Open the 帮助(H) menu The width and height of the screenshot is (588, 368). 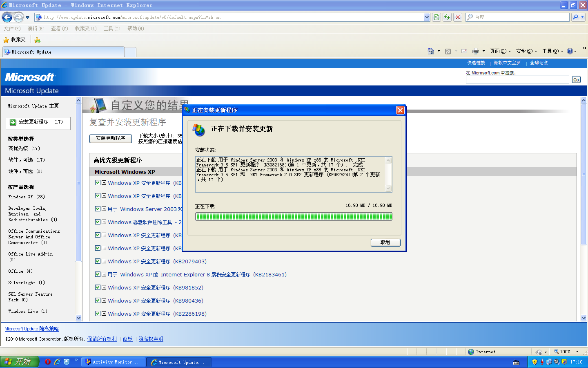click(136, 29)
